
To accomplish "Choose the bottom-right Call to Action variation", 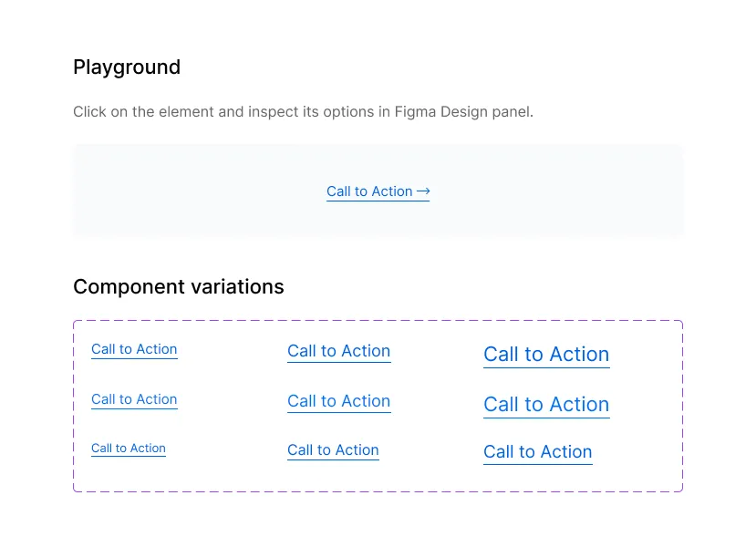I will click(x=537, y=452).
